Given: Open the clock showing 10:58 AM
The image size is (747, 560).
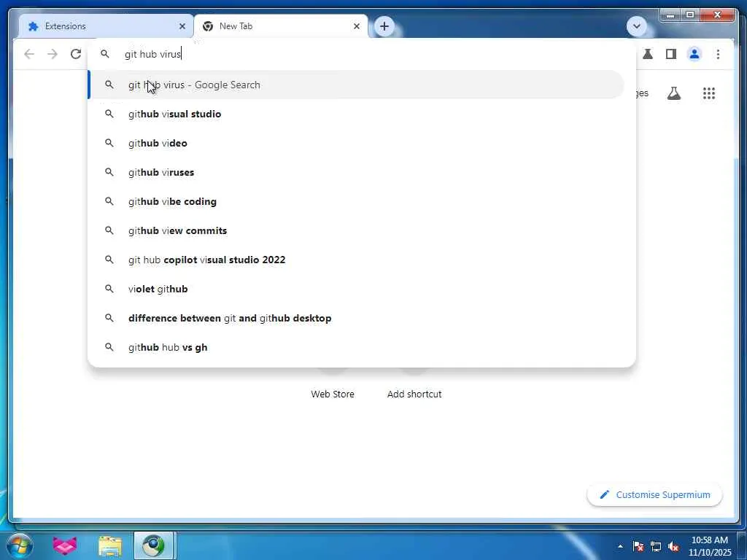Looking at the screenshot, I should tap(710, 546).
